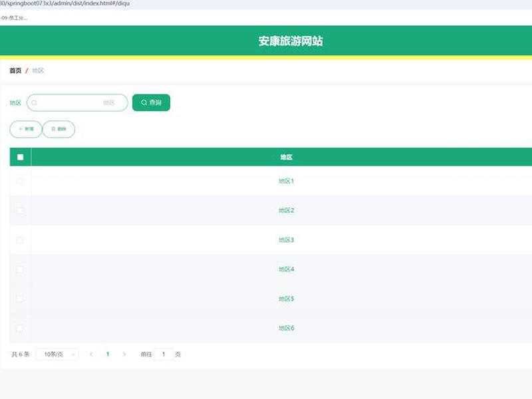Click the table cell 地区5

coord(287,299)
